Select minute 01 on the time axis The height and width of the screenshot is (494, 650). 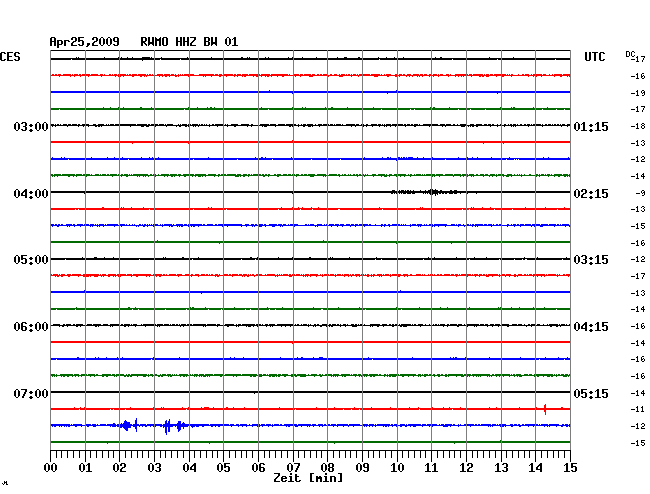(x=85, y=467)
